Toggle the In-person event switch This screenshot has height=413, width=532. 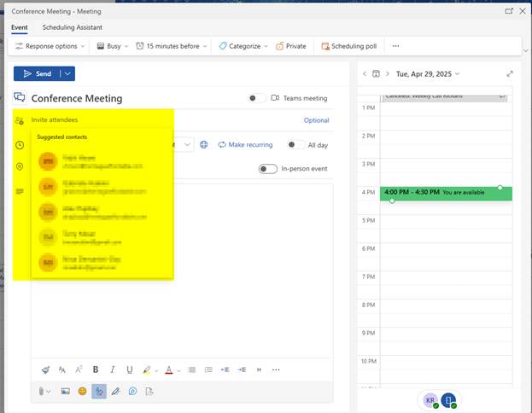pyautogui.click(x=267, y=168)
